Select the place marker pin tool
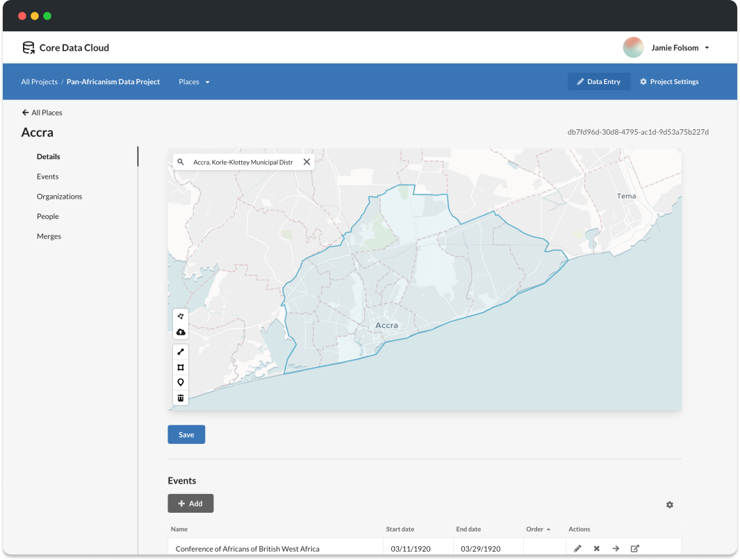 point(181,382)
